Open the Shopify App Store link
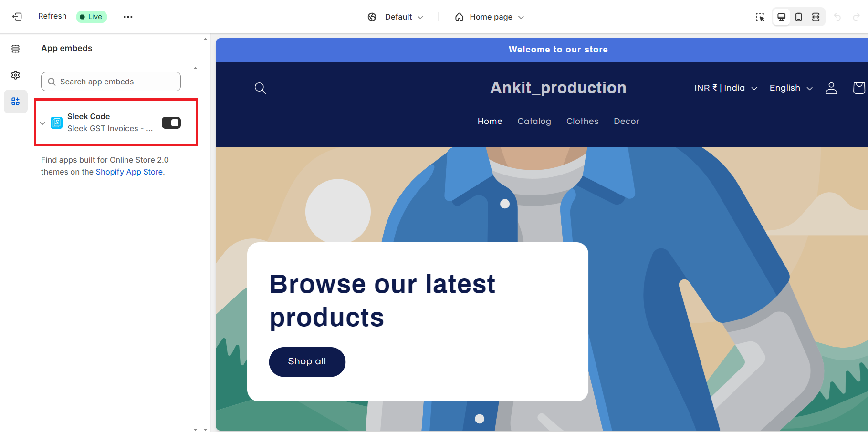 pos(129,172)
